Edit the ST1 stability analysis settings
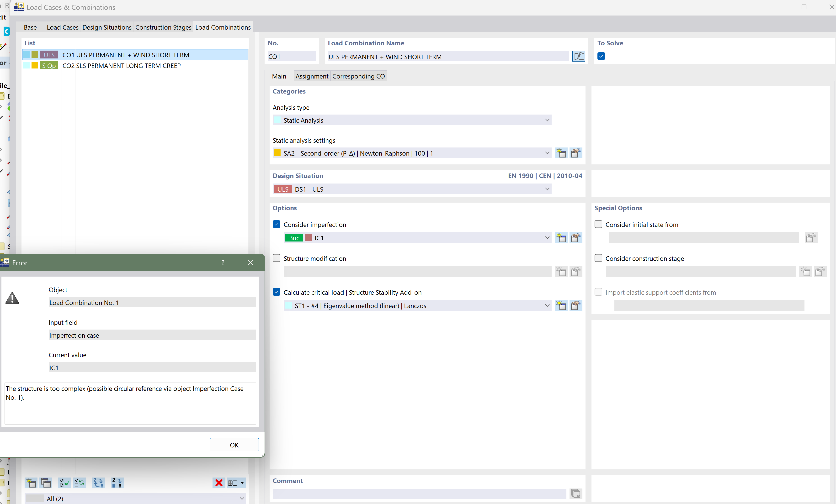 [x=576, y=306]
